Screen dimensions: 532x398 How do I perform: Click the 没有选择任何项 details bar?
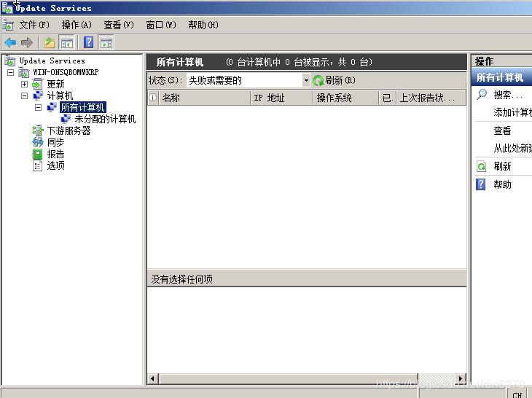307,279
